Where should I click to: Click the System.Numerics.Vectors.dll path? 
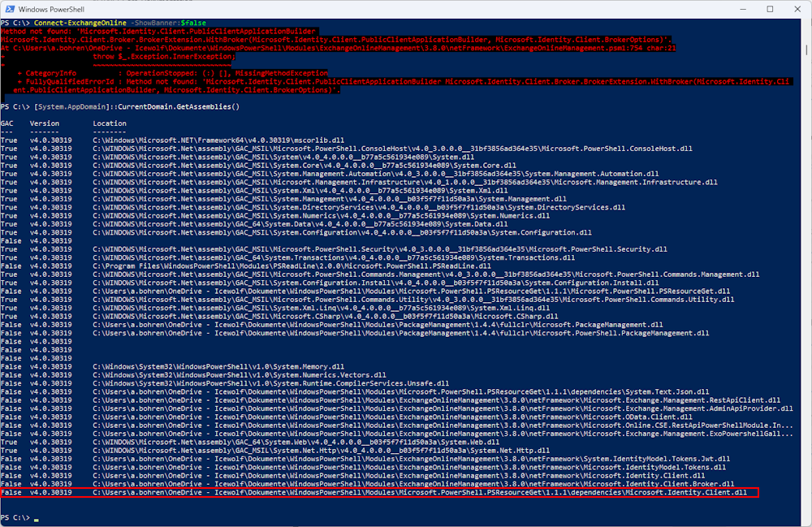pyautogui.click(x=240, y=375)
